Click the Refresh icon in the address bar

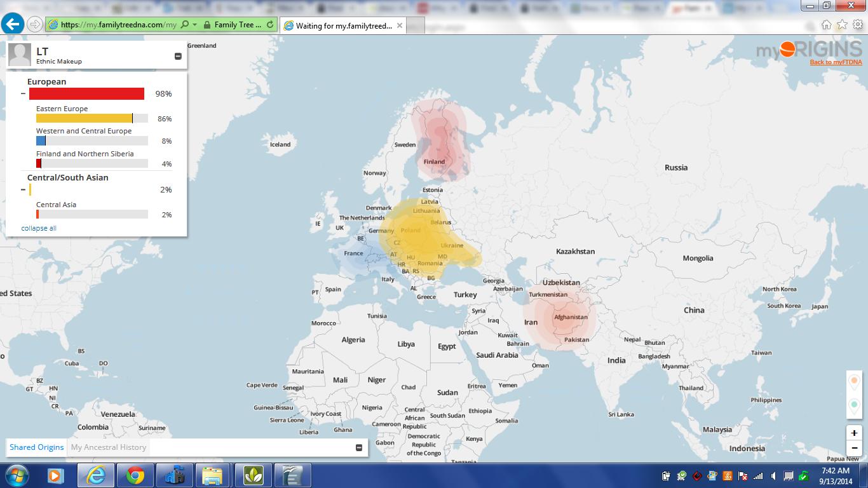click(x=270, y=25)
